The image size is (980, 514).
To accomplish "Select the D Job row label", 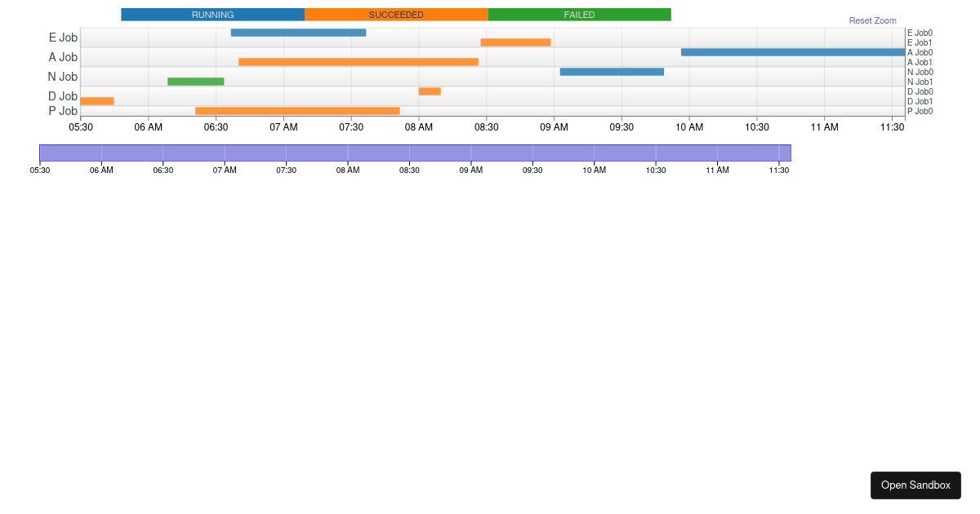I will (63, 96).
